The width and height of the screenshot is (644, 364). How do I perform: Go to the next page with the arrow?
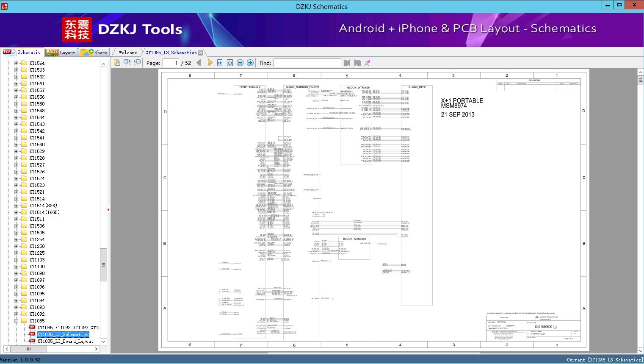coord(210,63)
